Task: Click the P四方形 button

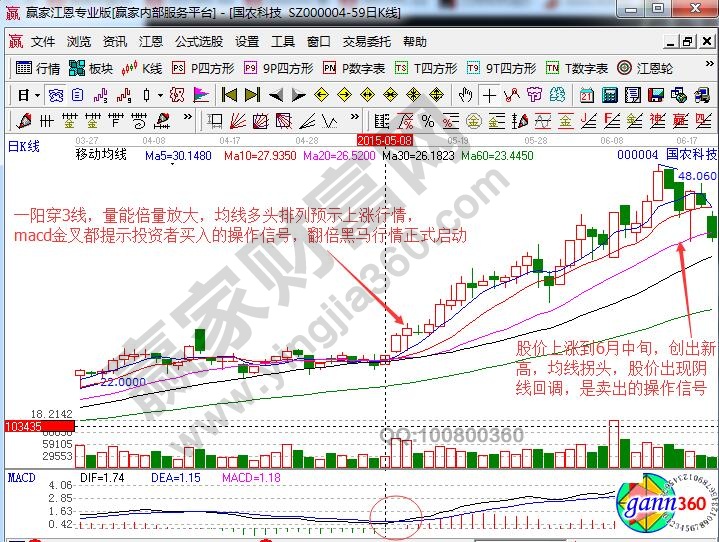Action: pyautogui.click(x=203, y=69)
